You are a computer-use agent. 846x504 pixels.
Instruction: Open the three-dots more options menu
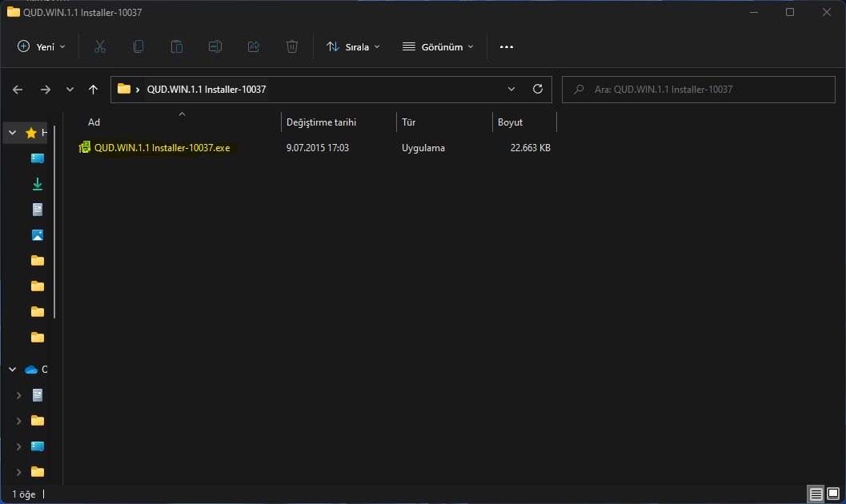point(506,47)
